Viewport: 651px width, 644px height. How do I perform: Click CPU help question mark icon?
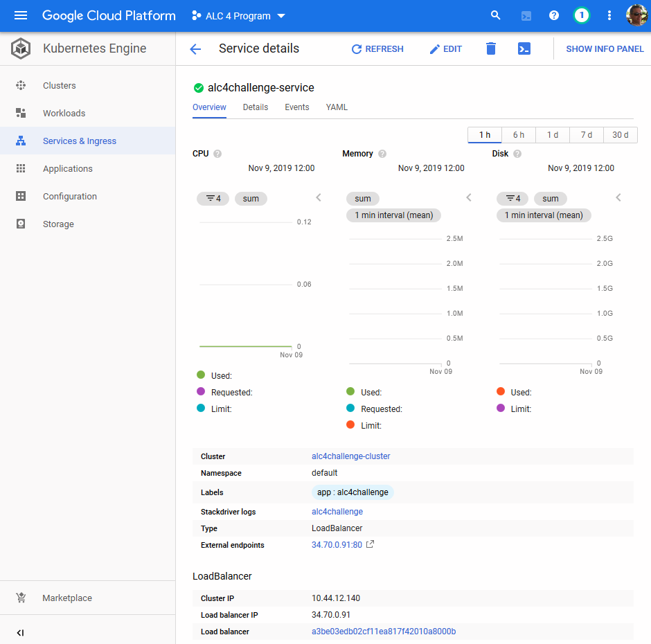tap(217, 154)
